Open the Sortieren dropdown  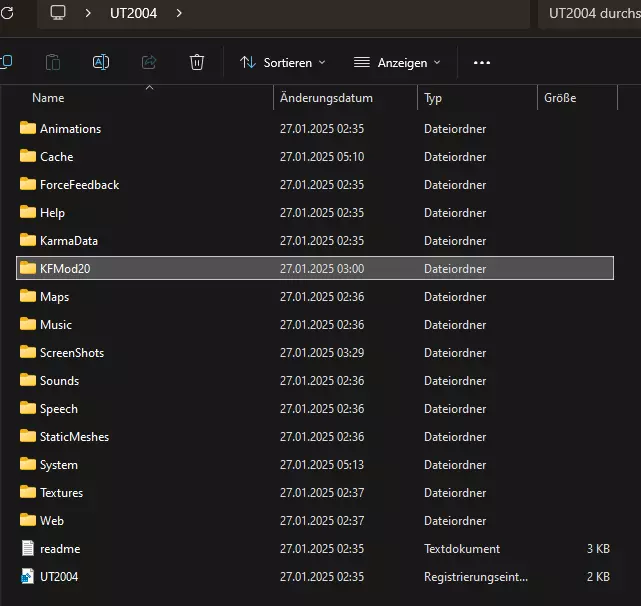point(282,63)
